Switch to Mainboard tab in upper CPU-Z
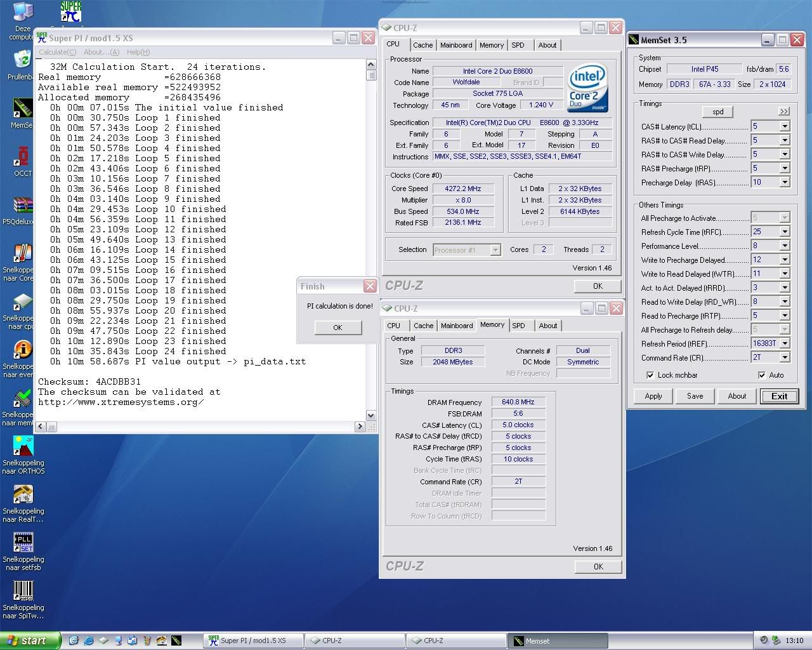 point(456,45)
